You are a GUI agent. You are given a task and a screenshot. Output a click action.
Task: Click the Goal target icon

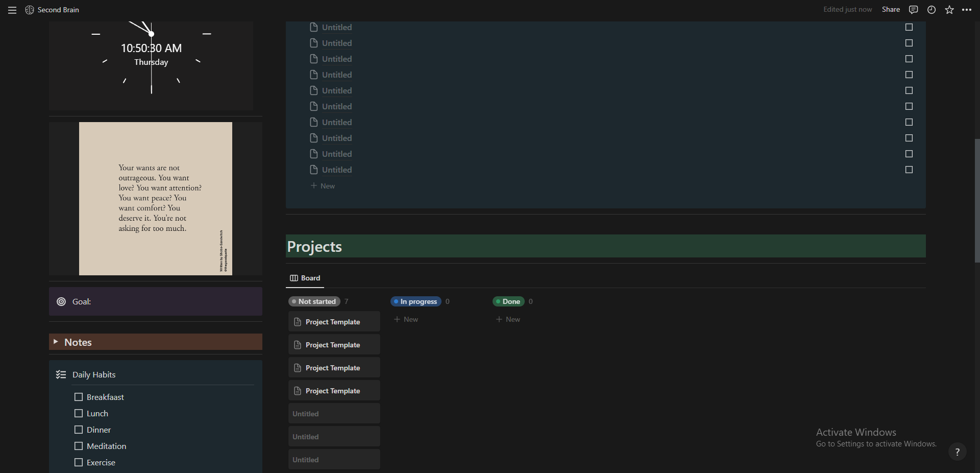tap(61, 302)
